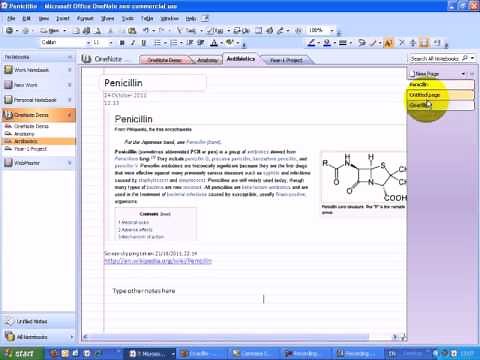Viewport: 480px width, 360px height.
Task: Open the Unfiled Notes button
Action: point(37,321)
